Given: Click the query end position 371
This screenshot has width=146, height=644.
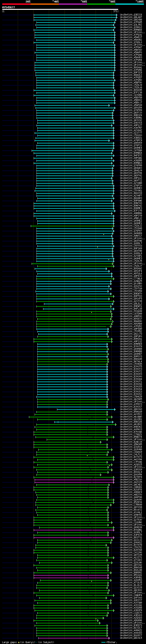Looking at the screenshot, I should click(x=115, y=11).
